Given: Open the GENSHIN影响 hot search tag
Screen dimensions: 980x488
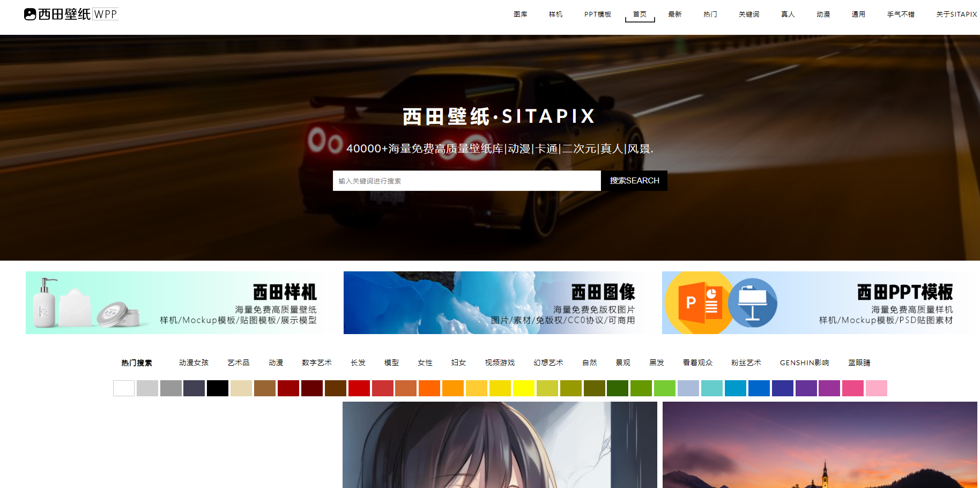Looking at the screenshot, I should 804,363.
